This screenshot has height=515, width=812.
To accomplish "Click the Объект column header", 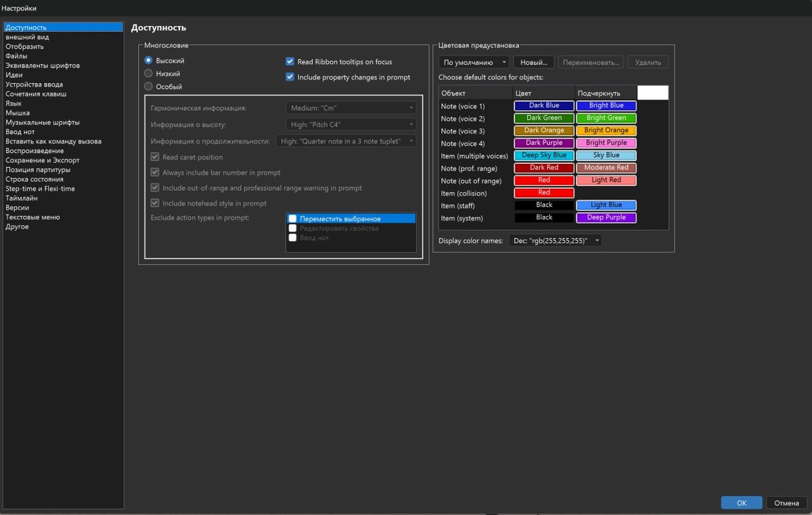I will click(x=475, y=93).
